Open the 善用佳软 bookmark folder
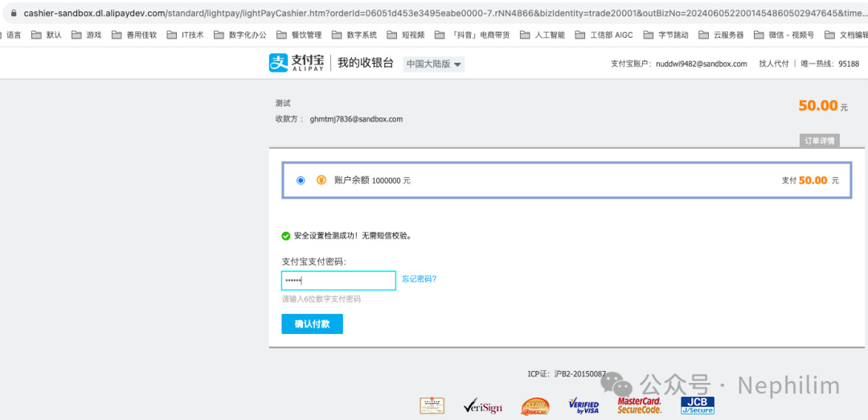 click(134, 35)
